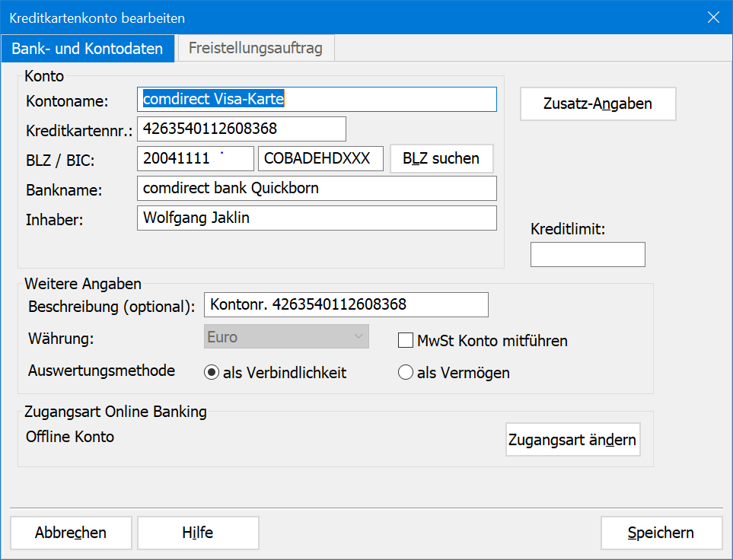Click the Auswertungsmethode label
The height and width of the screenshot is (560, 733).
pos(101,371)
